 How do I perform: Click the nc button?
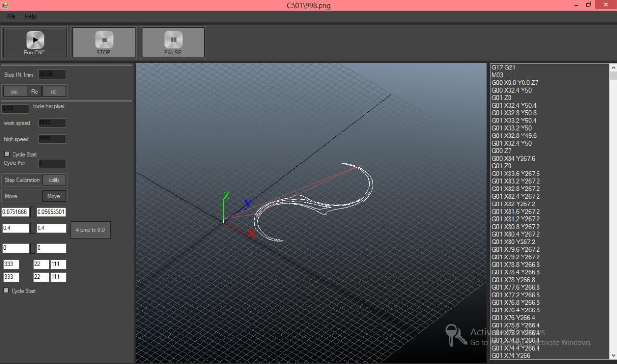54,92
